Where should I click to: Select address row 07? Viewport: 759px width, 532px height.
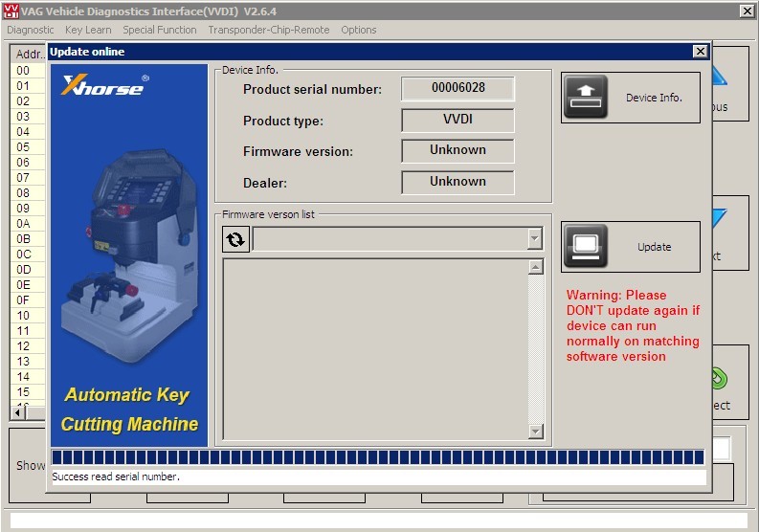(x=28, y=178)
